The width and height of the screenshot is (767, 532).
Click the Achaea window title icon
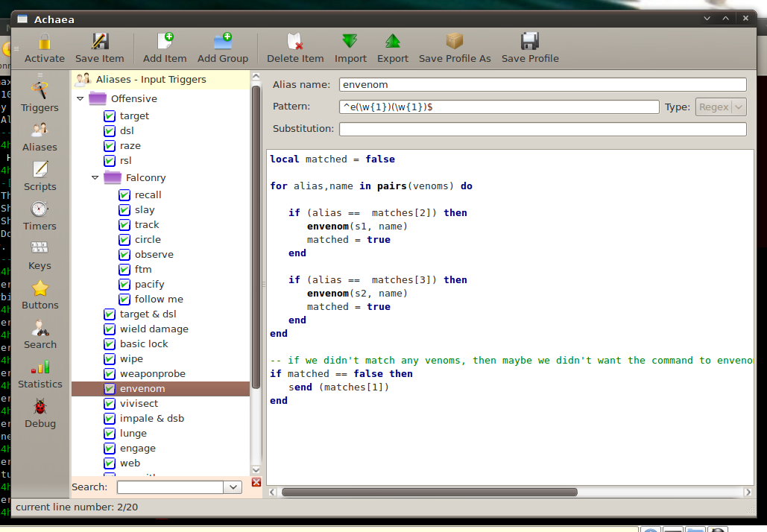[22, 19]
